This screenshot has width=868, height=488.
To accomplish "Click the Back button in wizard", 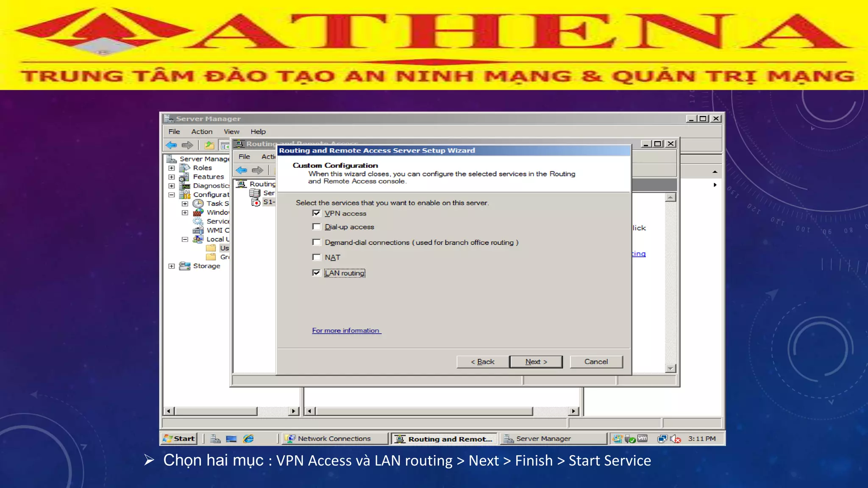I will (x=483, y=362).
